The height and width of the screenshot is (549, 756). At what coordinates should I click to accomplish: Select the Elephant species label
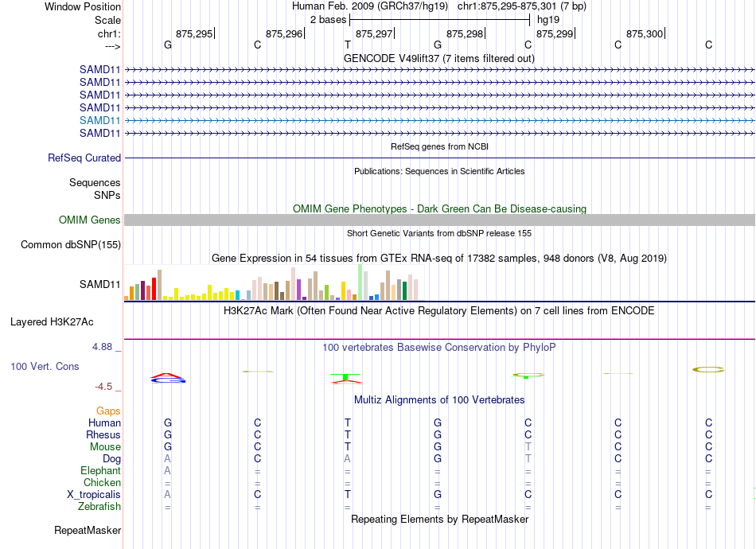tap(100, 470)
